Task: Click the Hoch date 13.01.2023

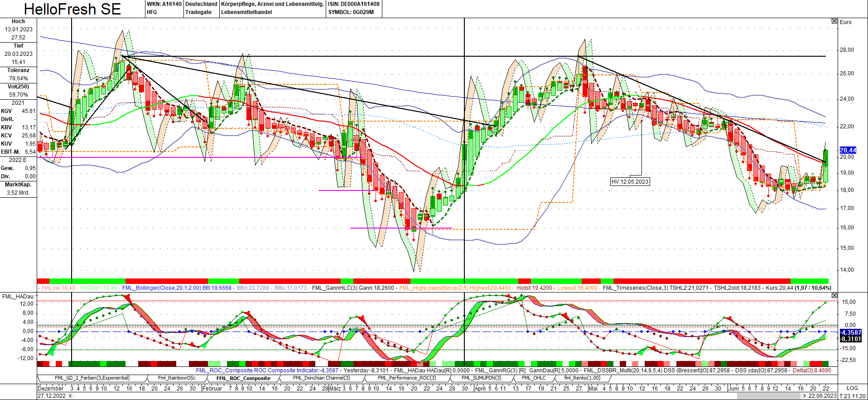Action: (x=19, y=29)
